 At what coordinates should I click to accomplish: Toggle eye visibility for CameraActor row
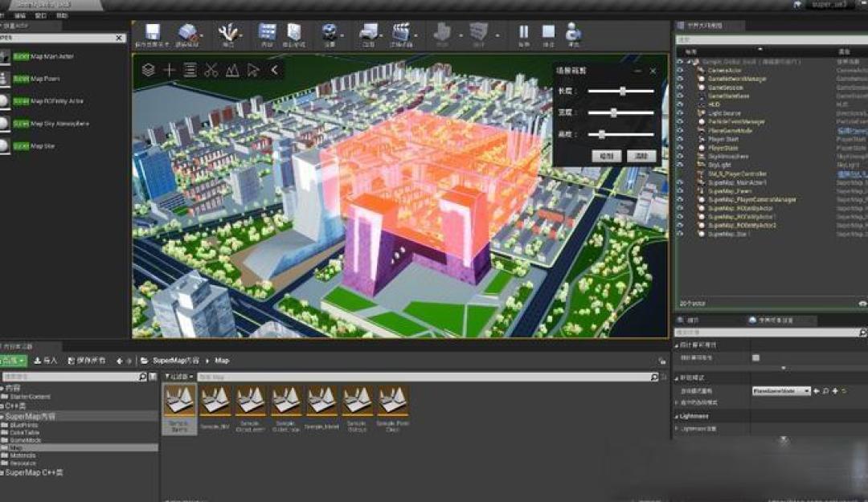tap(680, 71)
